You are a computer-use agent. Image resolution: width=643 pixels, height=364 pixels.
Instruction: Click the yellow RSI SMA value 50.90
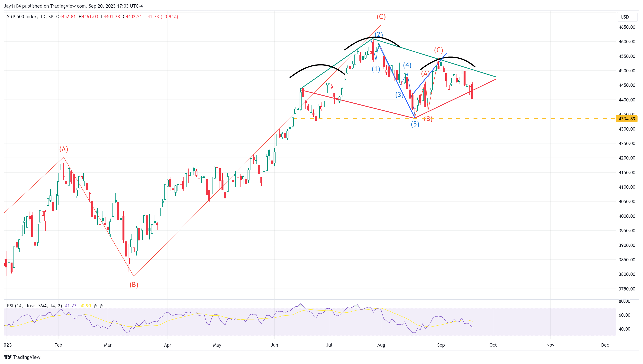pyautogui.click(x=85, y=306)
